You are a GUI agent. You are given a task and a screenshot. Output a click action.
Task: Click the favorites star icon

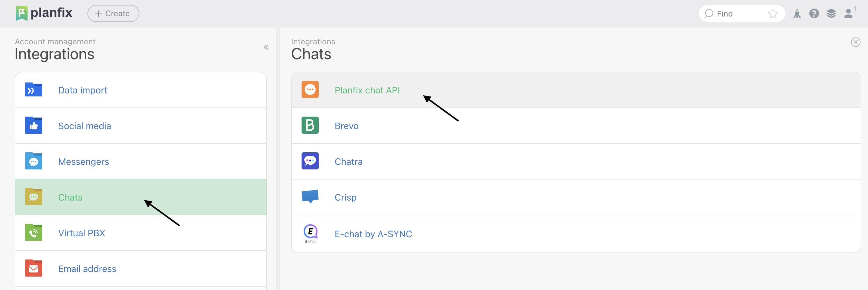pyautogui.click(x=773, y=14)
